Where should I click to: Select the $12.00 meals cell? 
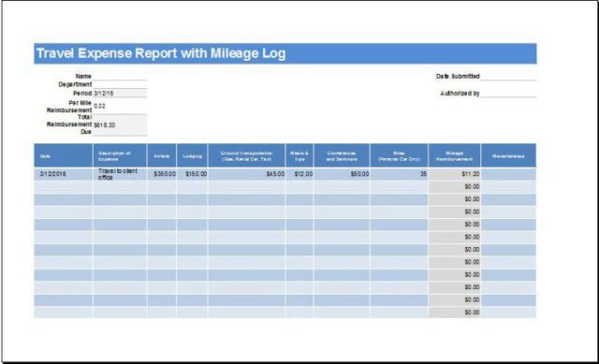[299, 174]
